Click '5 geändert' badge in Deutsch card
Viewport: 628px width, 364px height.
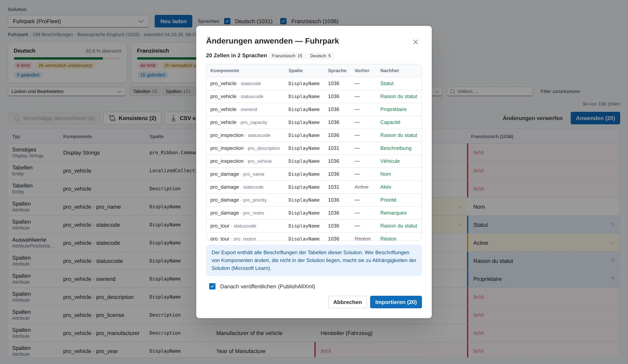pos(28,75)
